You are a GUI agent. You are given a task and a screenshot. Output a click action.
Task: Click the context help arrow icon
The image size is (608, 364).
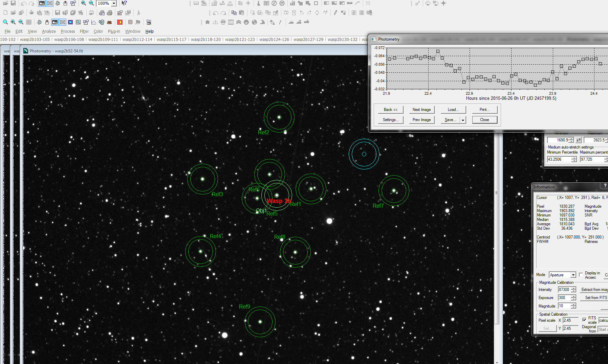coord(124,3)
